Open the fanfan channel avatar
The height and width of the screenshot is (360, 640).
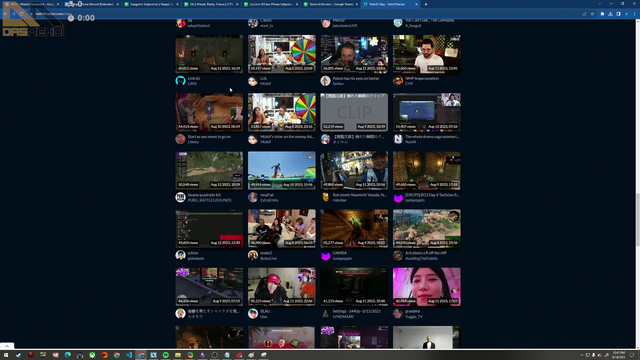click(x=325, y=81)
